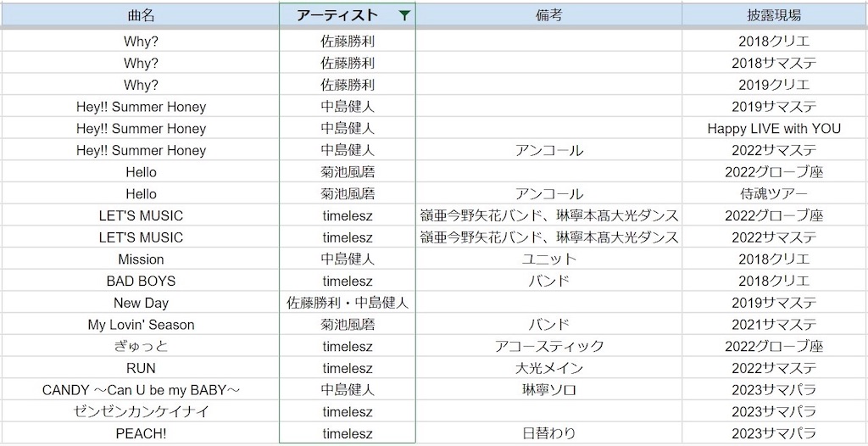Select the 備考 header cell
The height and width of the screenshot is (446, 868).
click(x=548, y=15)
